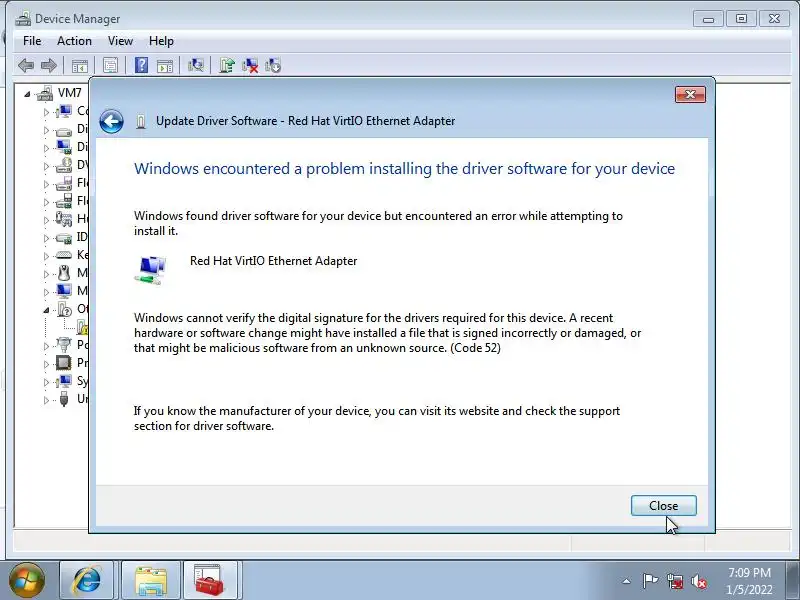Click the network tray icon with red X

coord(675,581)
